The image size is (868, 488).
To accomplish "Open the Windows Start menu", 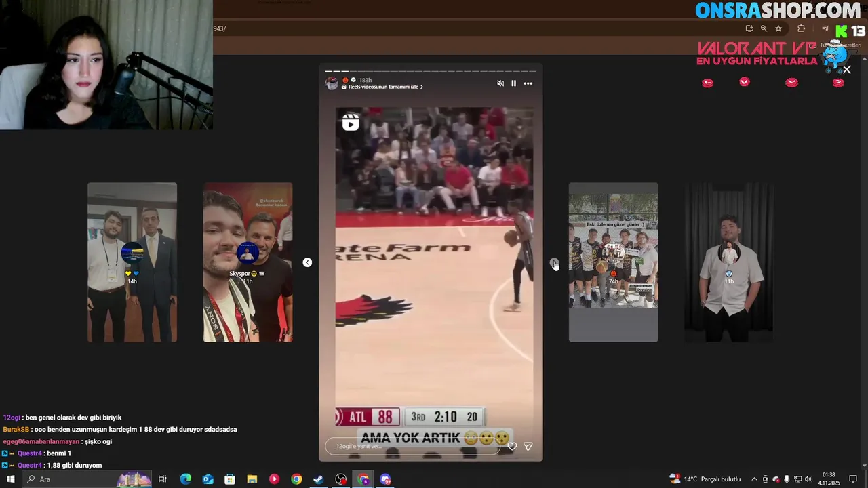I will (x=11, y=479).
